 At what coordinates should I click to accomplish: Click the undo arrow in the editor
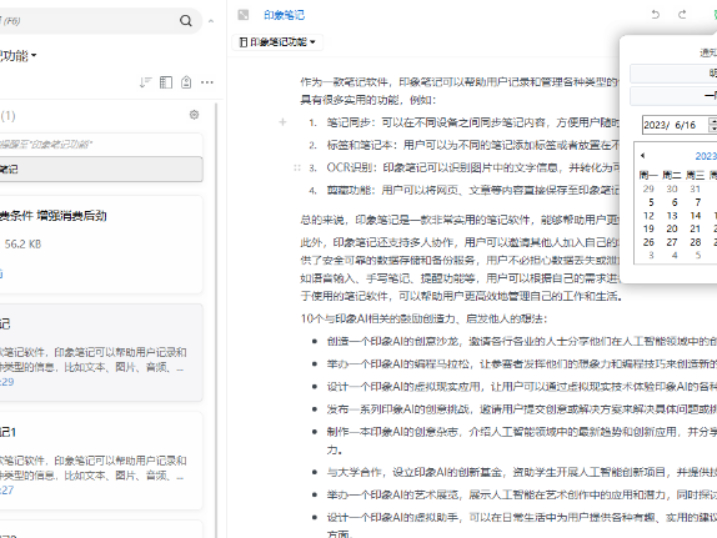coord(655,15)
